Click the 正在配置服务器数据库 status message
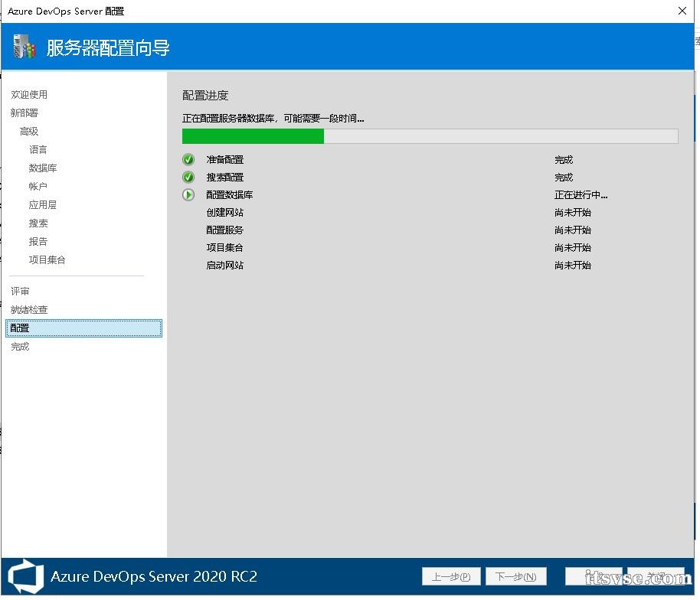This screenshot has width=700, height=600. pos(273,118)
